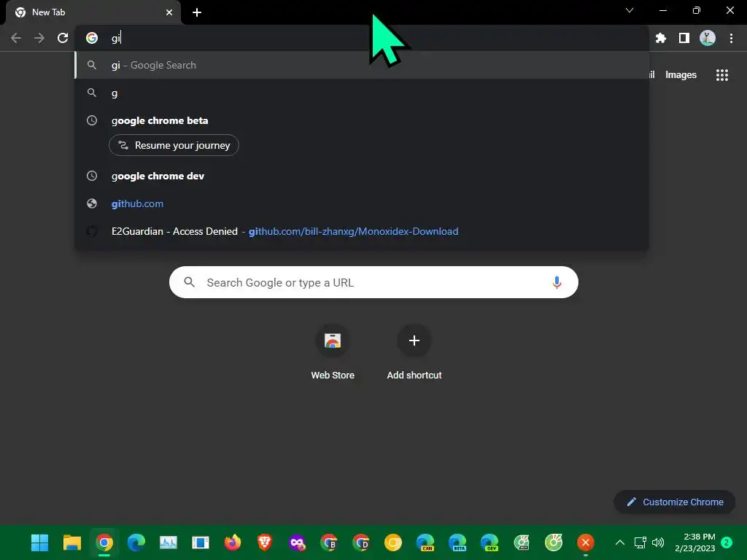The image size is (747, 560).
Task: Go back using the back arrow
Action: 16,38
